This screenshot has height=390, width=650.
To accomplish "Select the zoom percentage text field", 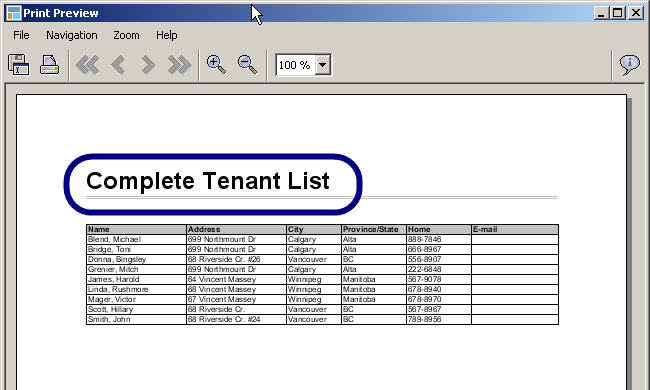I will click(x=296, y=65).
